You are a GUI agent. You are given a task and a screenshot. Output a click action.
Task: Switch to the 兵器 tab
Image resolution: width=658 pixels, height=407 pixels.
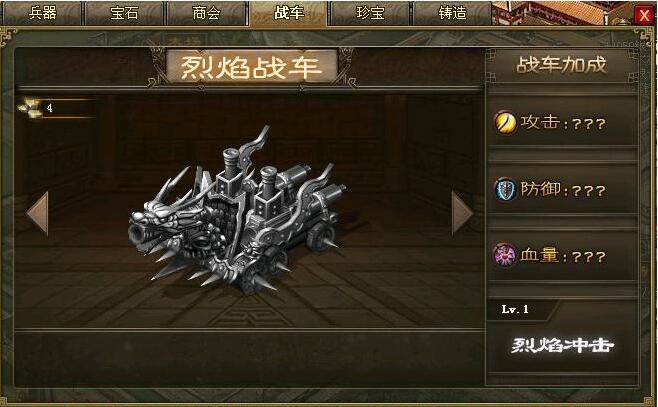pyautogui.click(x=42, y=13)
